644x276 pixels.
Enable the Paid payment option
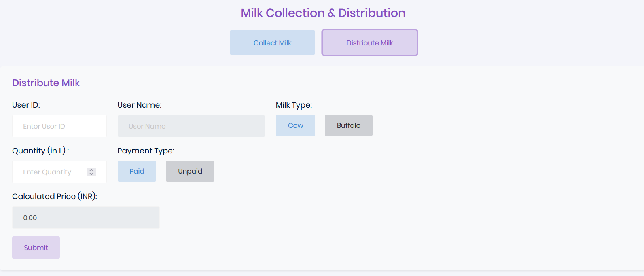137,171
